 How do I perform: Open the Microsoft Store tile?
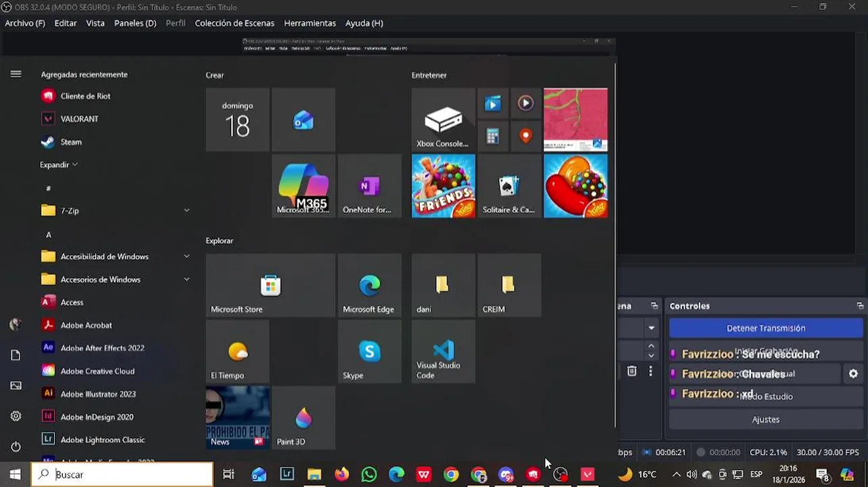[270, 285]
